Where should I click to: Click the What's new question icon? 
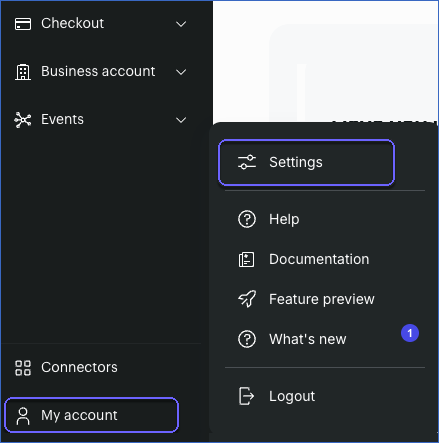(247, 339)
